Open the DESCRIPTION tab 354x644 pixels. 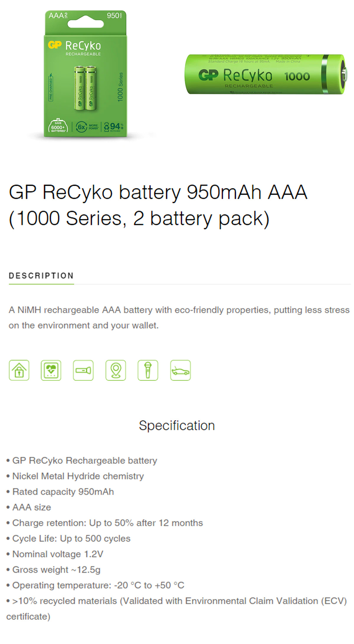click(x=41, y=276)
